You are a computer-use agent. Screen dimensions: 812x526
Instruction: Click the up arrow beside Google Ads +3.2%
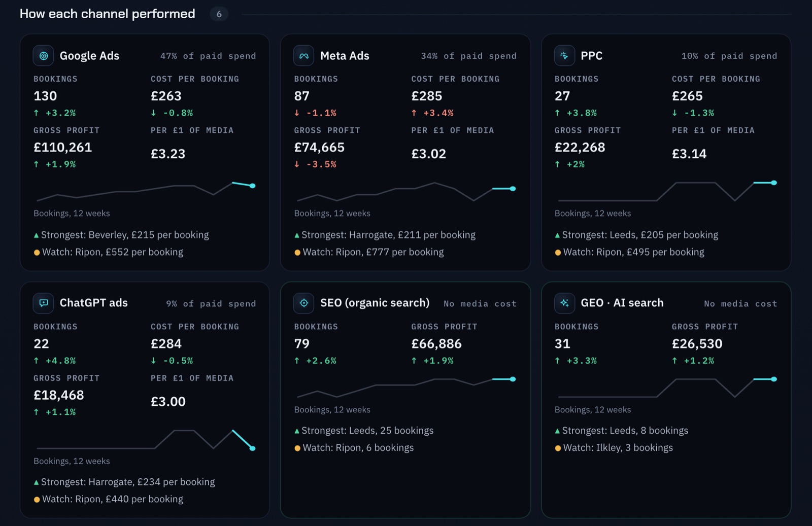click(36, 113)
